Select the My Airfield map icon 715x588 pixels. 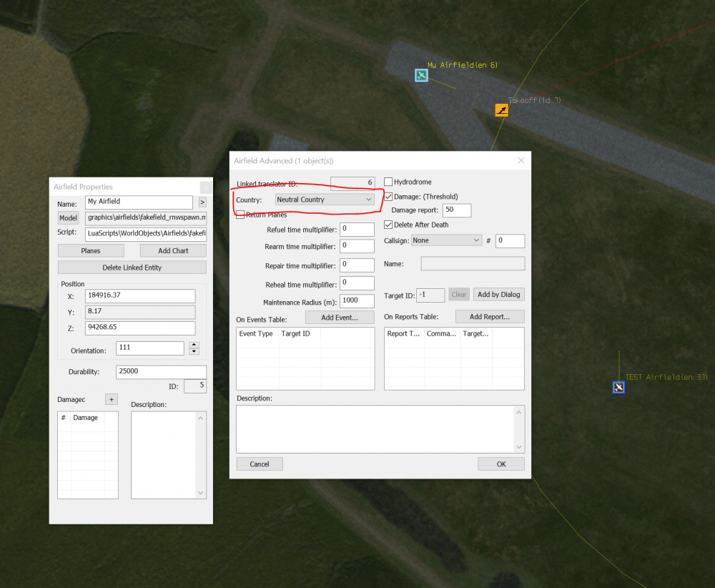pos(421,75)
